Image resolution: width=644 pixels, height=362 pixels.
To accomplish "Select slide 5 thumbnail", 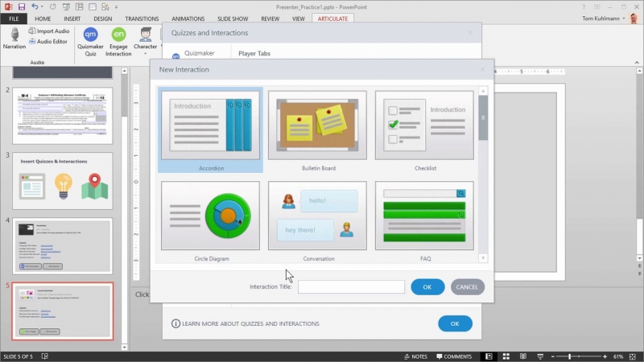I will coord(63,311).
